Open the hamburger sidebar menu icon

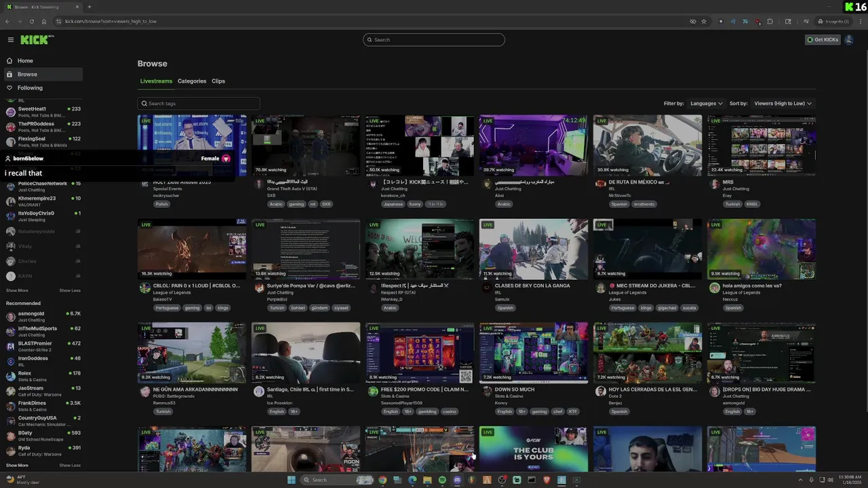click(x=10, y=40)
